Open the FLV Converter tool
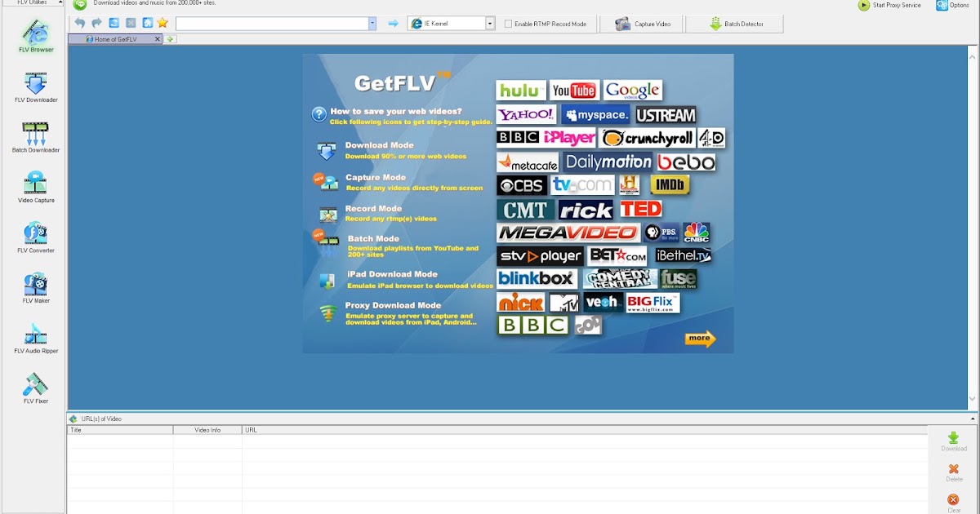The height and width of the screenshot is (514, 980). [36, 238]
